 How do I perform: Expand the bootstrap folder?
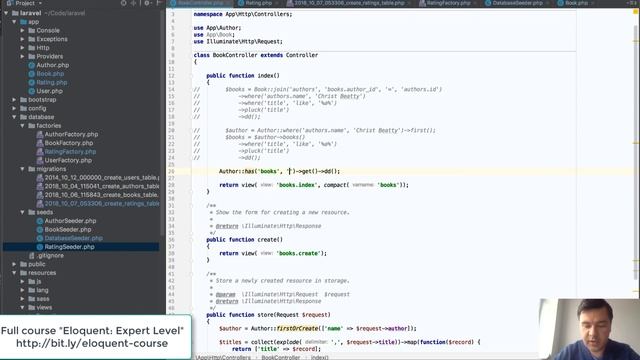click(14, 100)
